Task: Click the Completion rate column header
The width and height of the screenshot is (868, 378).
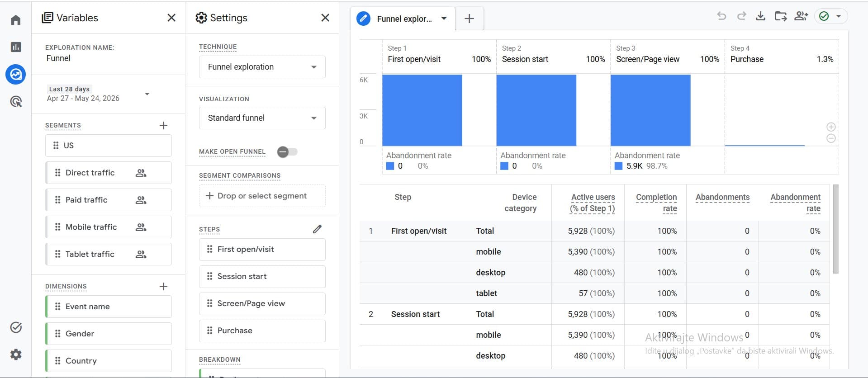Action: (656, 203)
